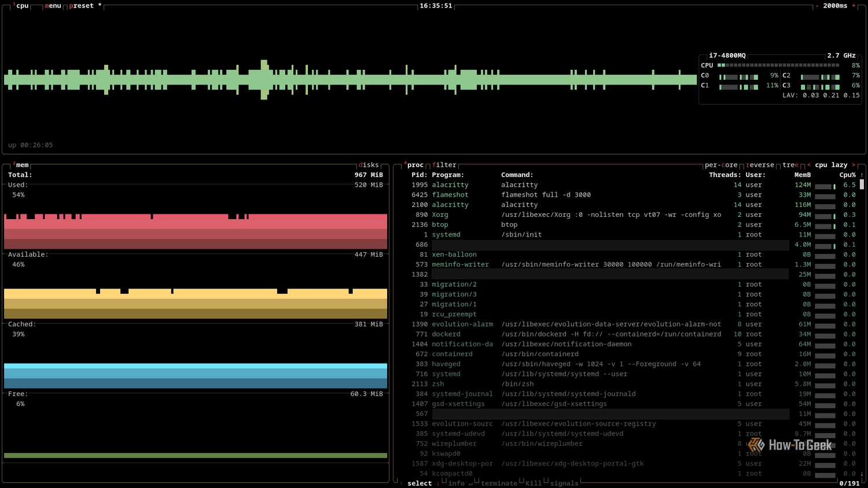This screenshot has height=488, width=868.
Task: Click the Cpu% column header
Action: (x=848, y=175)
